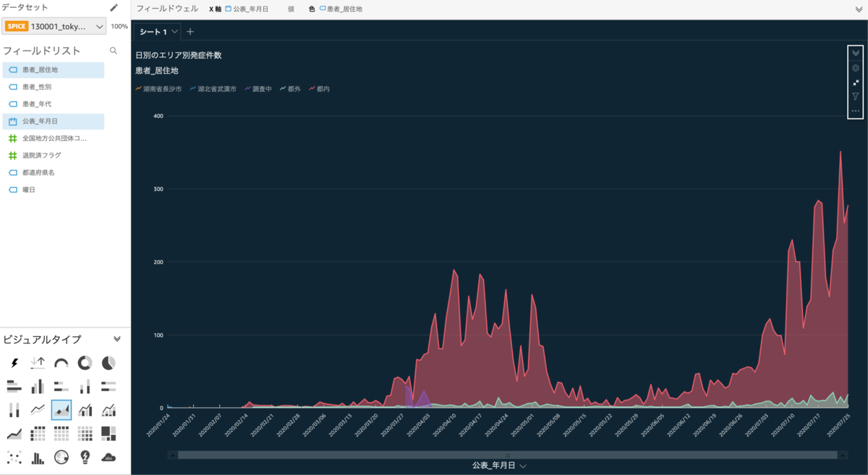
Task: Toggle the 湖北省武漢市 legend entry
Action: [213, 89]
